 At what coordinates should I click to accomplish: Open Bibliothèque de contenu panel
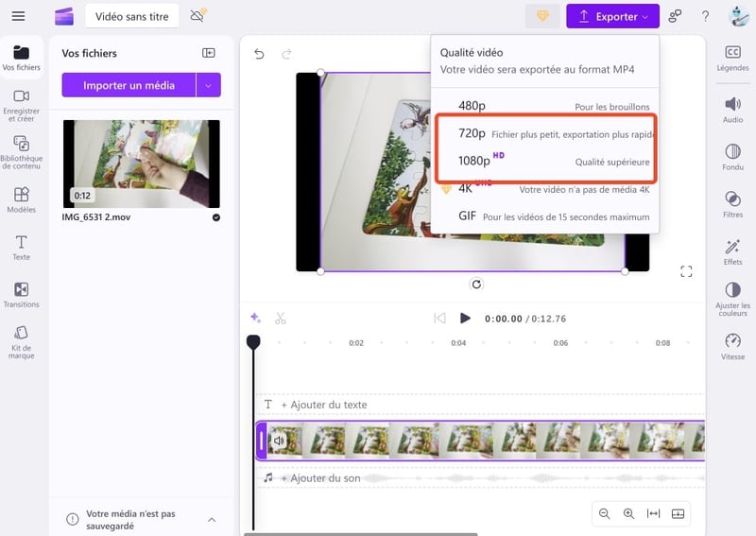[x=21, y=151]
